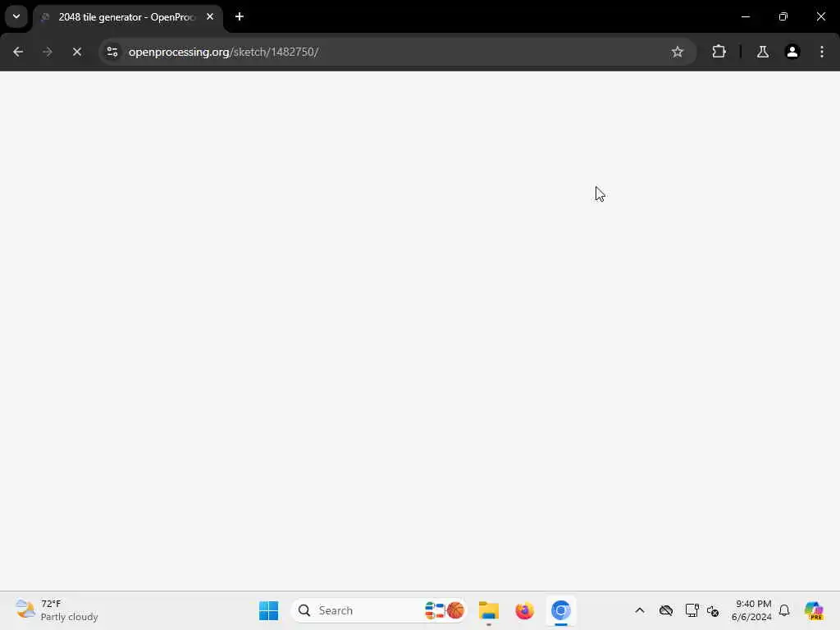Click the taskbar Search box
Screen dimensions: 840x630
[x=379, y=610]
